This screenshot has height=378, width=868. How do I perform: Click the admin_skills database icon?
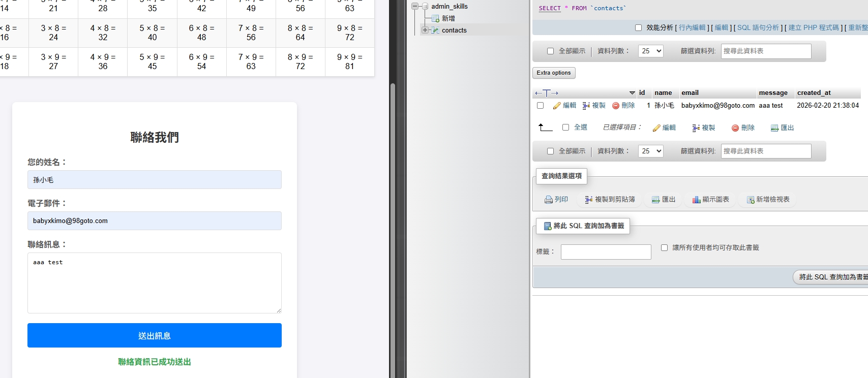coord(424,6)
